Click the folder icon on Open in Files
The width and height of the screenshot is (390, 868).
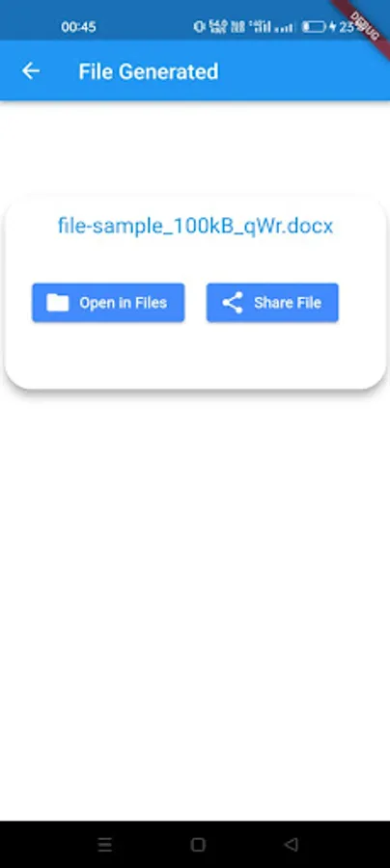coord(58,302)
